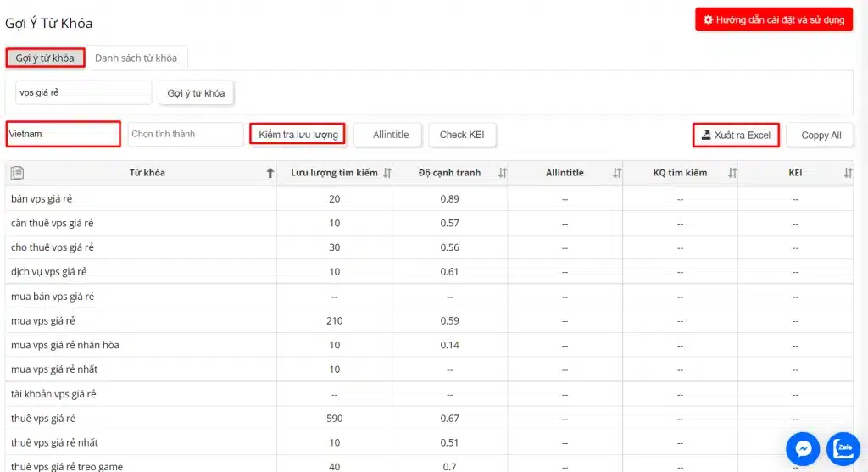The height and width of the screenshot is (472, 868).
Task: Sort by Độ cạnh tranh arrows
Action: [502, 173]
